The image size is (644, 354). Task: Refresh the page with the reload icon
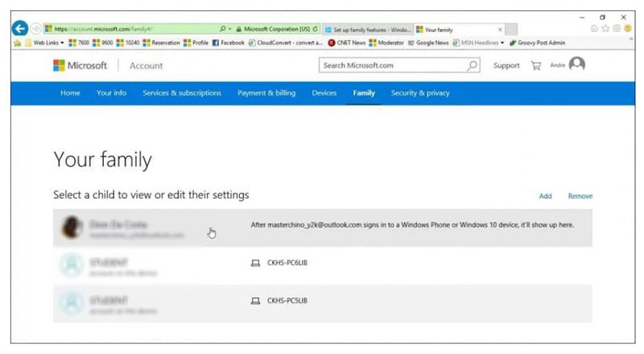pyautogui.click(x=315, y=29)
